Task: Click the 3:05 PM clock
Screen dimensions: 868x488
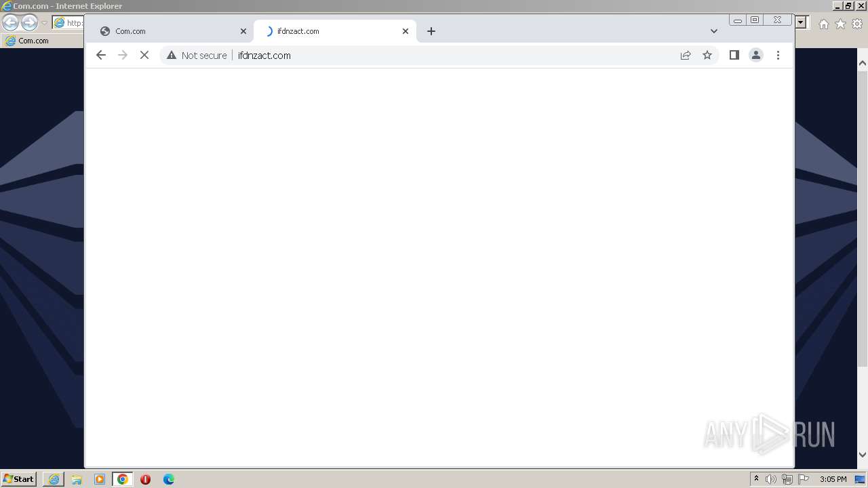Action: pos(833,479)
